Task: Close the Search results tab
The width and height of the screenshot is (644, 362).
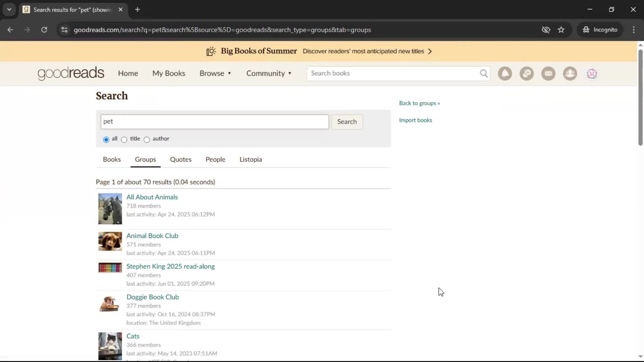Action: click(x=120, y=9)
